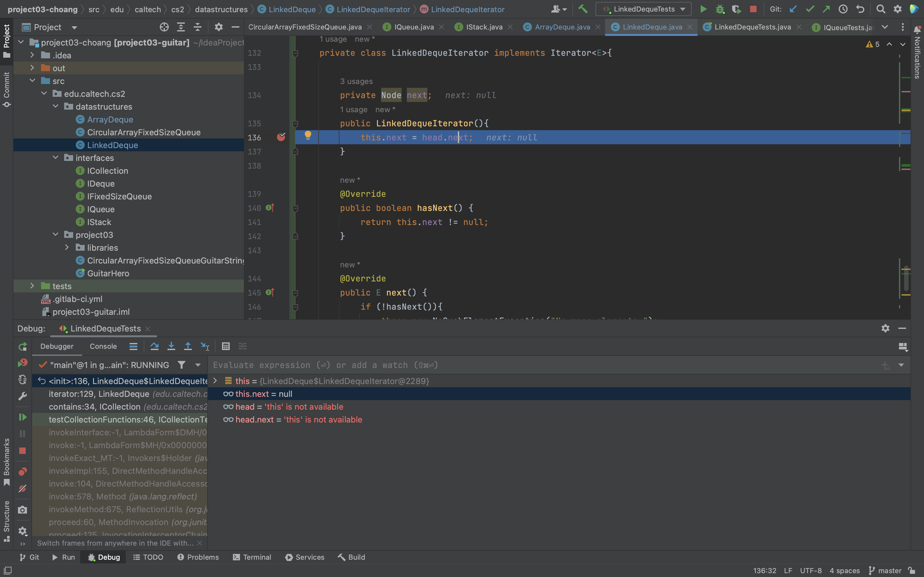924x577 pixels.
Task: Expand the tests folder in project tree
Action: pos(32,286)
